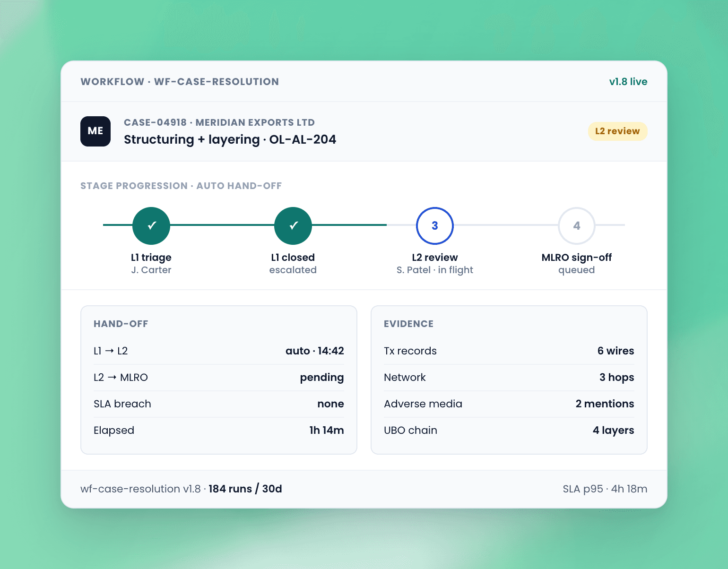This screenshot has width=728, height=569.
Task: Click the SLA breach value none
Action: 331,404
